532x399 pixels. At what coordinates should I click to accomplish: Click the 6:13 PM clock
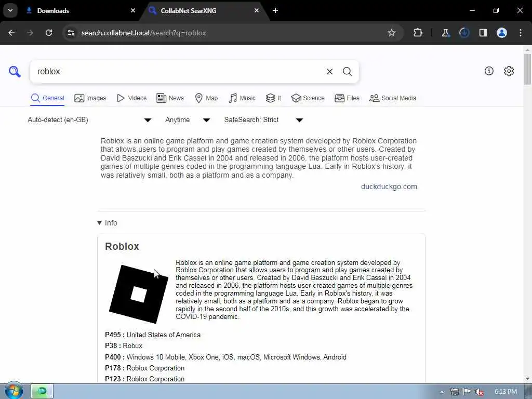[506, 392]
